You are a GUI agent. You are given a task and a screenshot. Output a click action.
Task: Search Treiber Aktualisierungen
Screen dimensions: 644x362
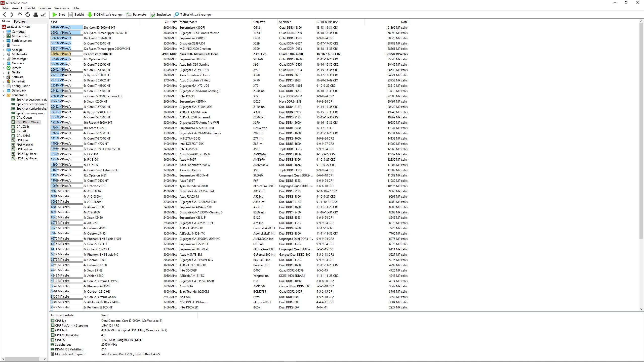pyautogui.click(x=193, y=15)
